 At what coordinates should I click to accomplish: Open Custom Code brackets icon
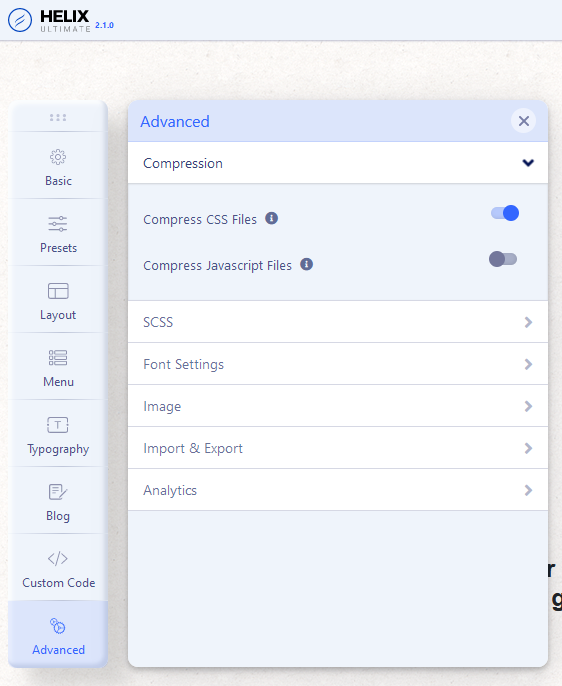[58, 559]
